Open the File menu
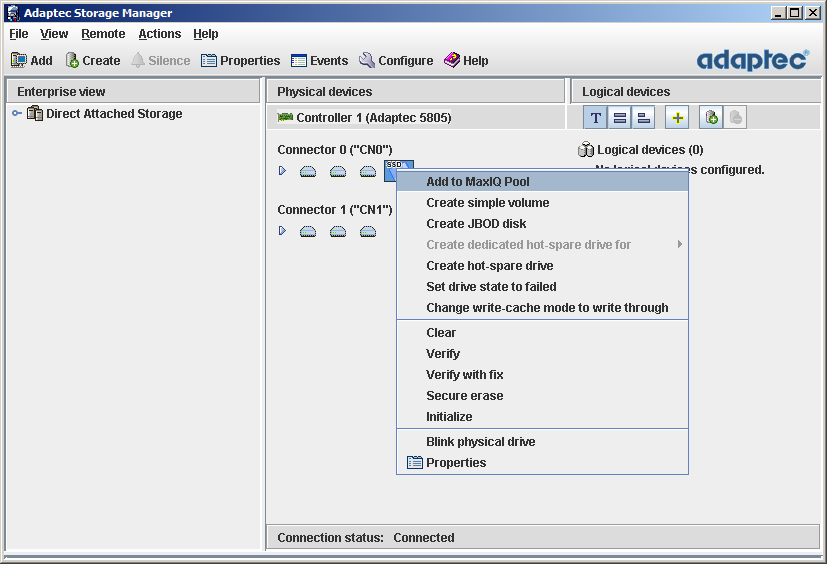The height and width of the screenshot is (564, 827). pos(19,34)
